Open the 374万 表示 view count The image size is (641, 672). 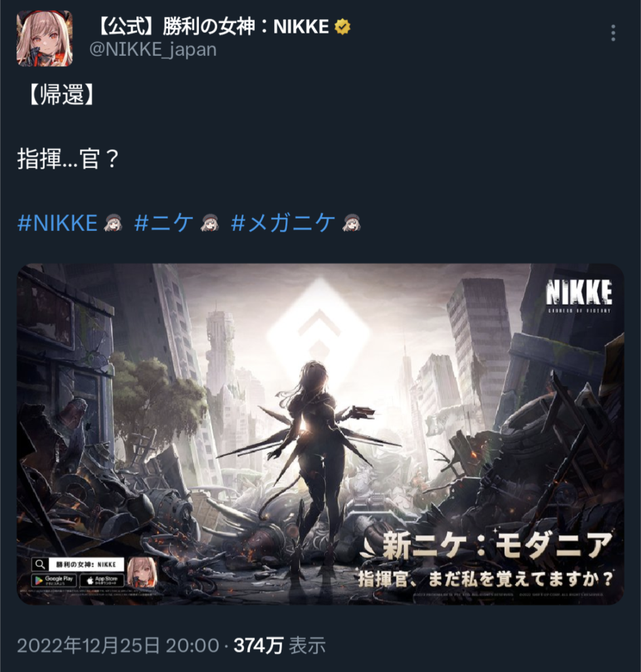[279, 646]
